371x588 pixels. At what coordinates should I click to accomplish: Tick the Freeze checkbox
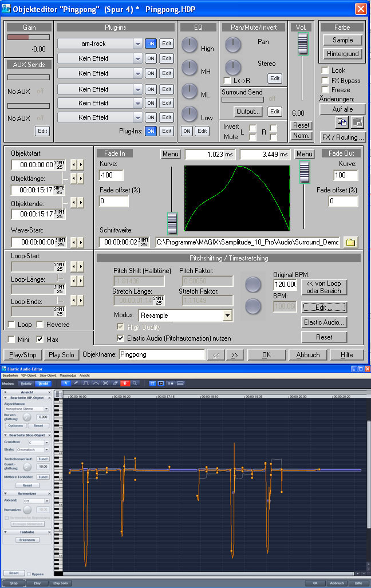(x=325, y=90)
